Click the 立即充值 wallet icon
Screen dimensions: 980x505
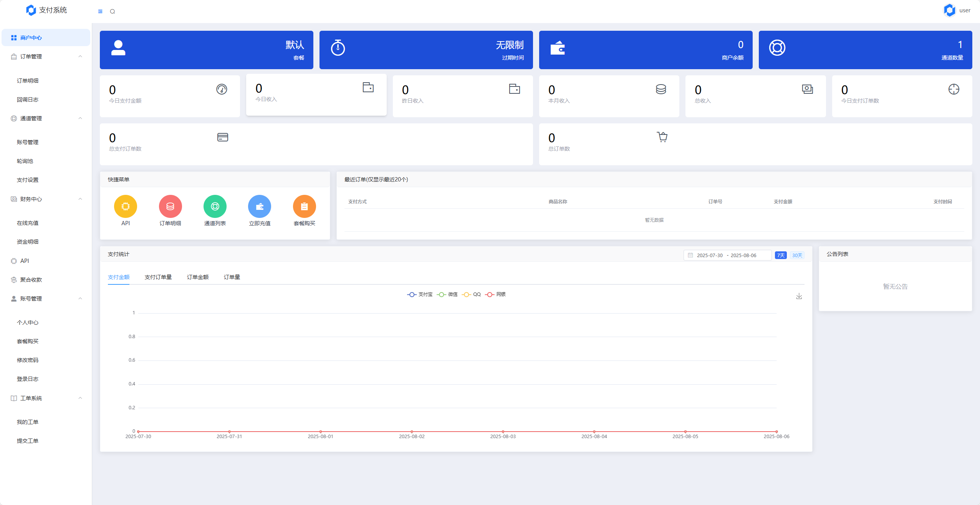tap(260, 206)
